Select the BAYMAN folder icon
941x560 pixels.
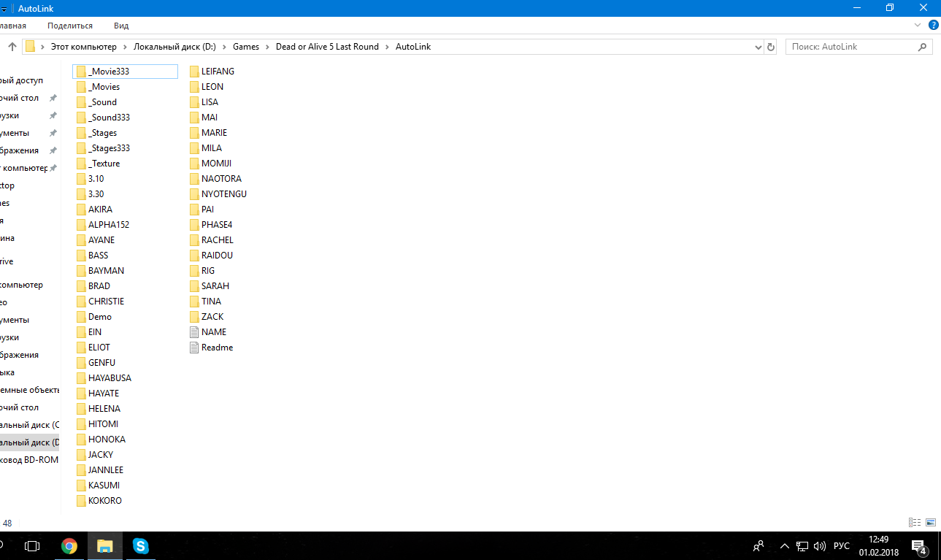tap(81, 271)
